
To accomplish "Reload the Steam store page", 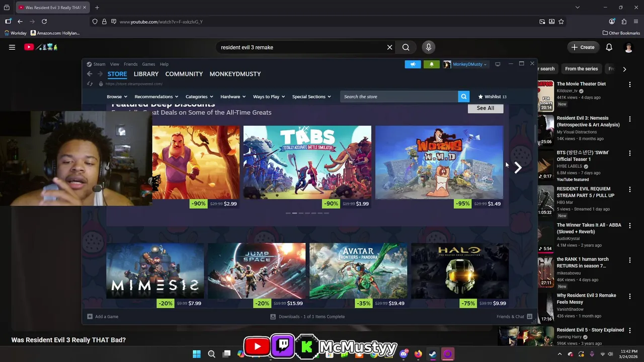I will (90, 84).
